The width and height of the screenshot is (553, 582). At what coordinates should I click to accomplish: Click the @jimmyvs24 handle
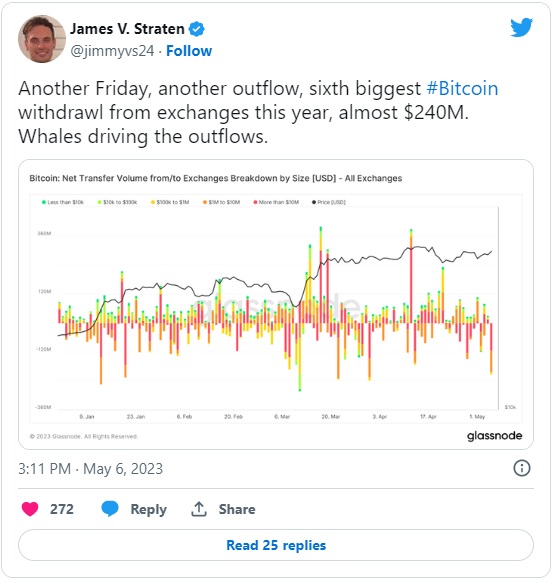tap(112, 51)
